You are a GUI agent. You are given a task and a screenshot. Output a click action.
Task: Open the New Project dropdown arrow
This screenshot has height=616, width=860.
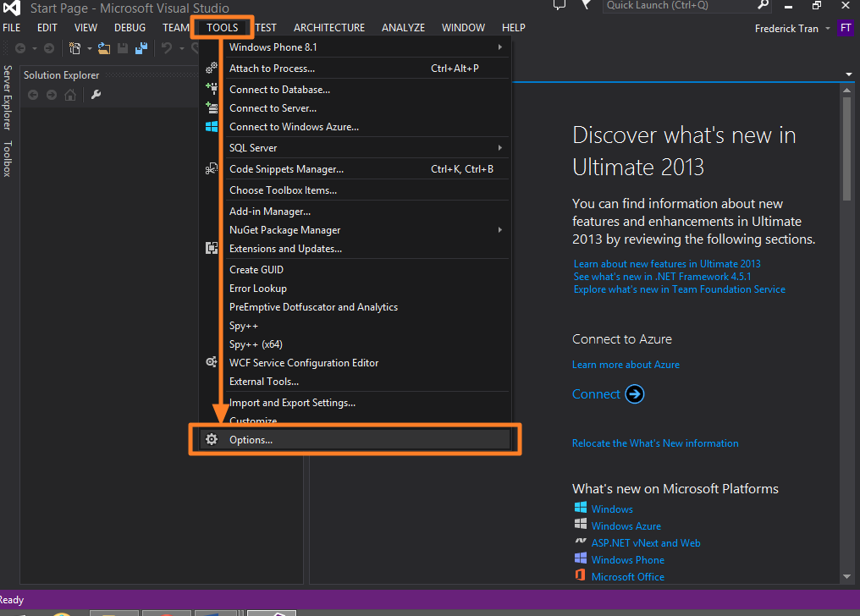coord(89,49)
